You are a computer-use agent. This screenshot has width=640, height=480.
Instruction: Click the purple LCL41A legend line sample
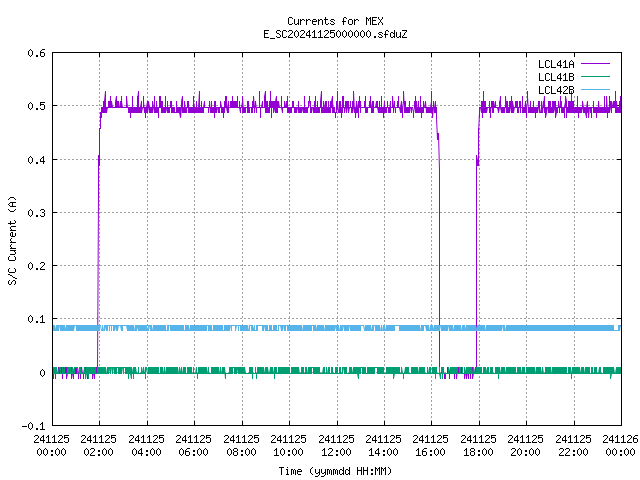pyautogui.click(x=596, y=64)
